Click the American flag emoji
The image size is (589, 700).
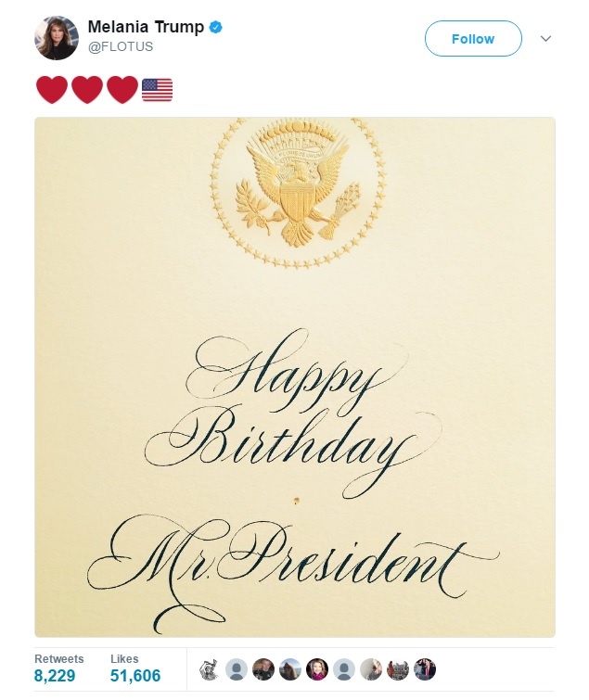pyautogui.click(x=157, y=90)
